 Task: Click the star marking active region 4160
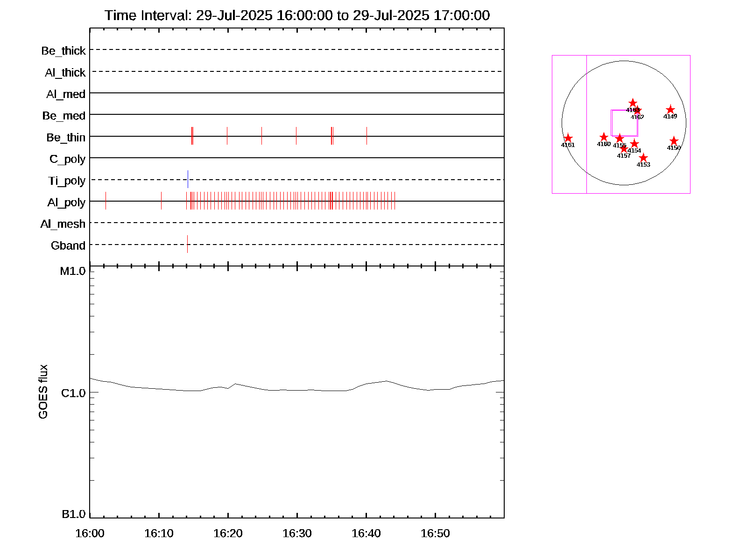tap(604, 137)
